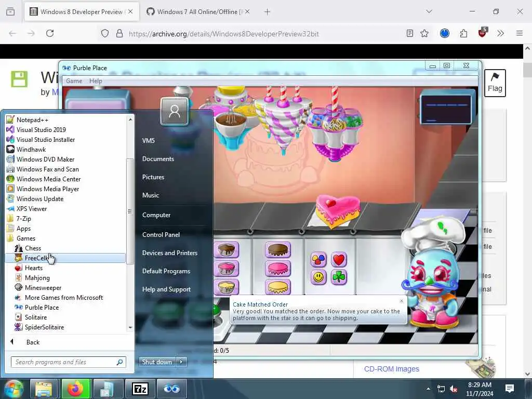Viewport: 532px width, 399px height.
Task: Pick the smiley face decoration button
Action: coord(318,277)
